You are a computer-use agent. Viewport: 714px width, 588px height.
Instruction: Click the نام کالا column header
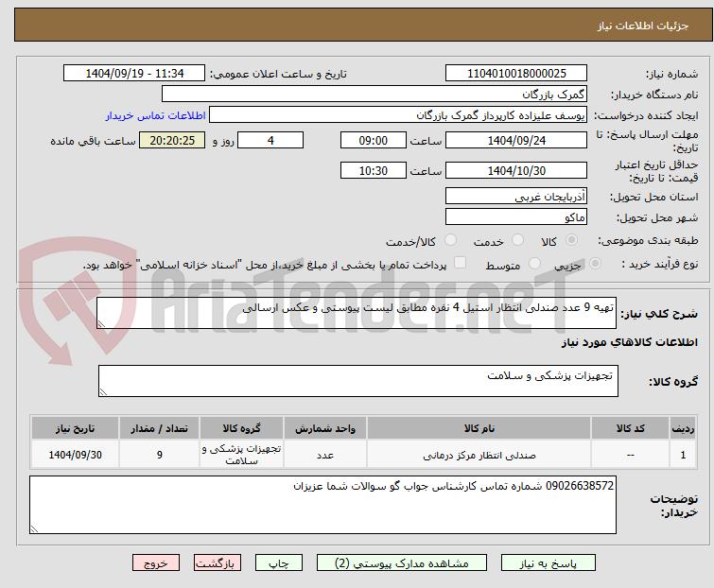tap(479, 428)
